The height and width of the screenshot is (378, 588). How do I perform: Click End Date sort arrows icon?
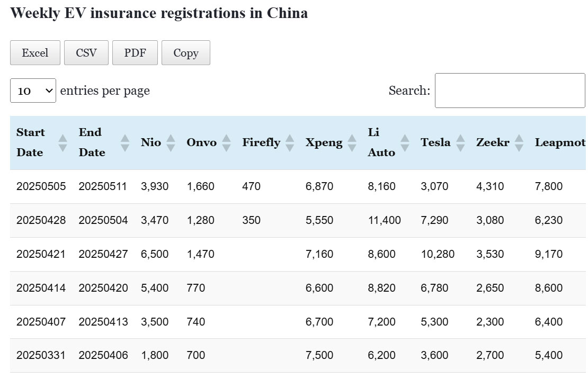(125, 142)
